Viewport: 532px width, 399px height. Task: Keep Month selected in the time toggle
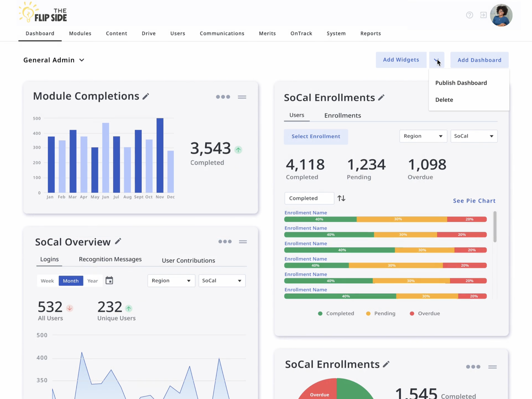point(71,281)
